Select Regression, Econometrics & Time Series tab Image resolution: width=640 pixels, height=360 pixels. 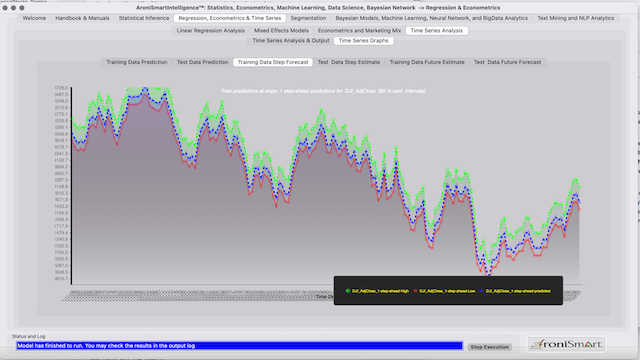[x=230, y=18]
